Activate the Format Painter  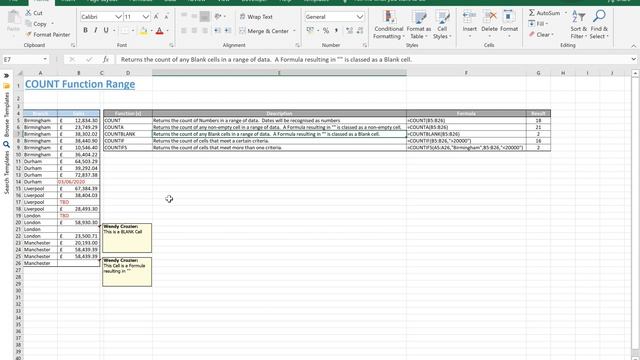(x=48, y=35)
